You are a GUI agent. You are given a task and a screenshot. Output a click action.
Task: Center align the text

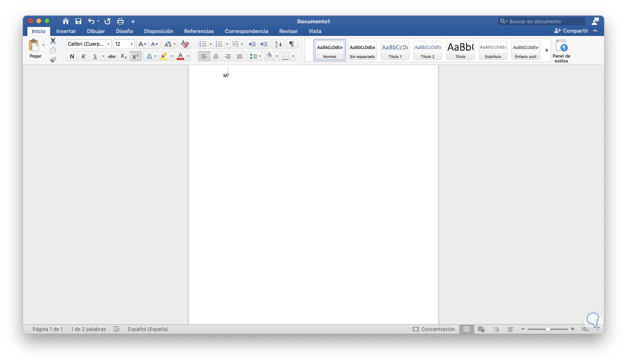point(216,56)
